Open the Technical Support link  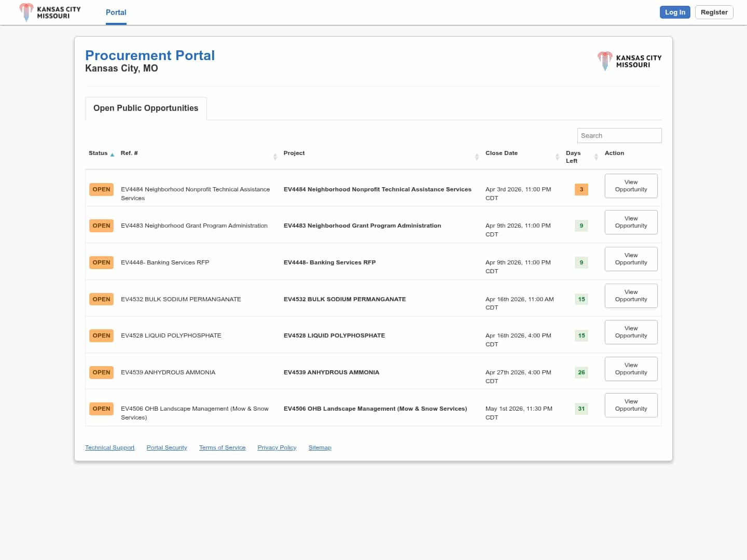coord(109,447)
